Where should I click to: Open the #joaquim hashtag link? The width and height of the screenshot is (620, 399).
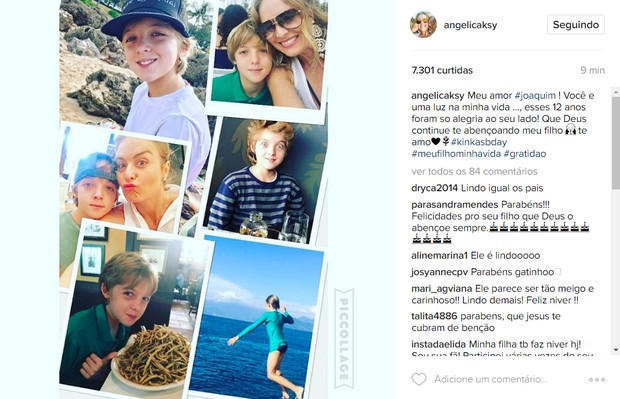(535, 96)
